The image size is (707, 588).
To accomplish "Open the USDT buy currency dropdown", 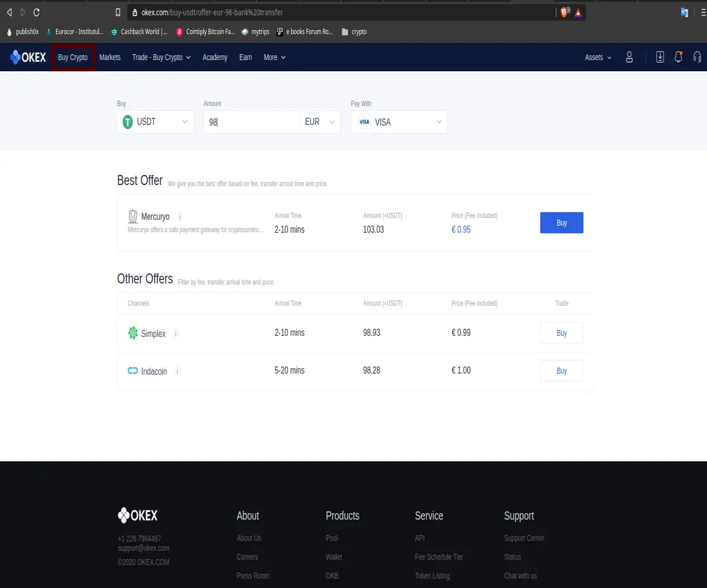I will 156,122.
